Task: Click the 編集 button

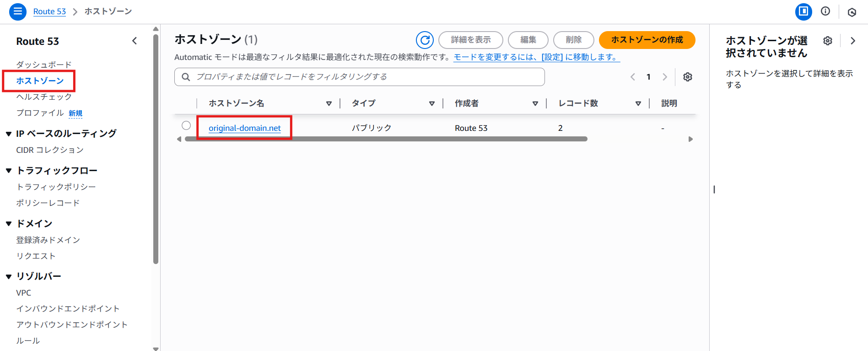Action: pyautogui.click(x=528, y=40)
